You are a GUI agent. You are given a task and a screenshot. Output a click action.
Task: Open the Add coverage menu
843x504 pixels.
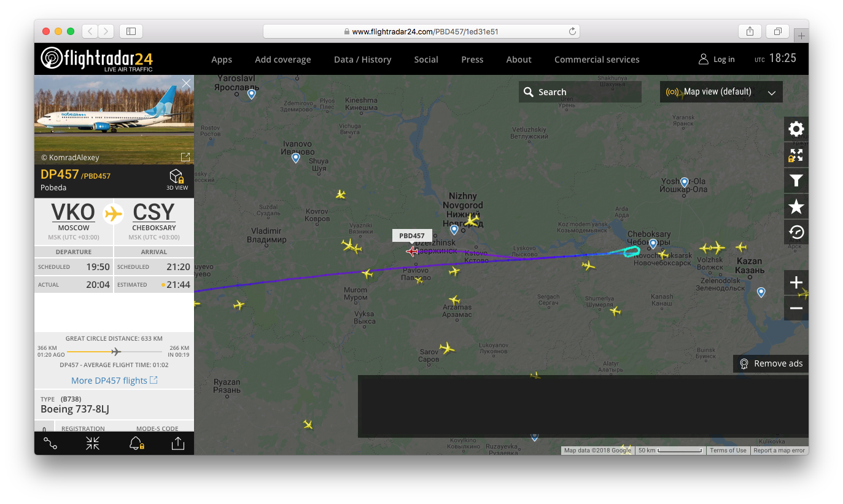click(x=282, y=60)
